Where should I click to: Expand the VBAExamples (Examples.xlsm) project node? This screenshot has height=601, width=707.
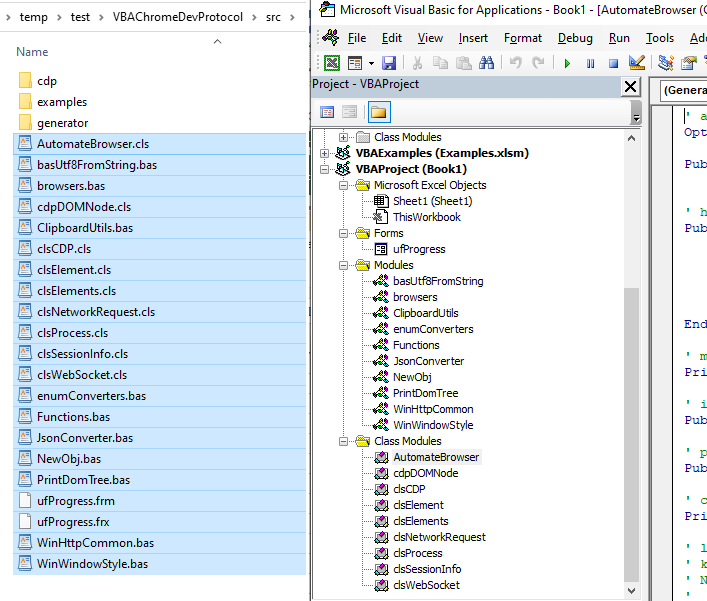click(x=324, y=153)
